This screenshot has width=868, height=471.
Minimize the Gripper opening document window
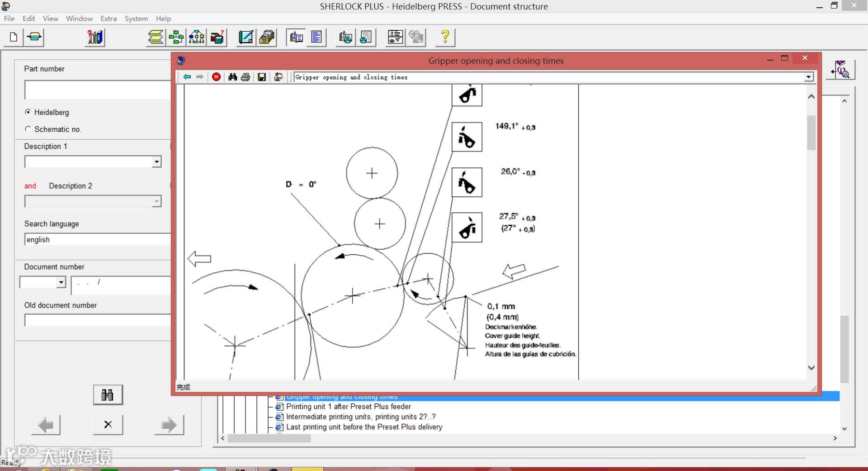tap(770, 59)
